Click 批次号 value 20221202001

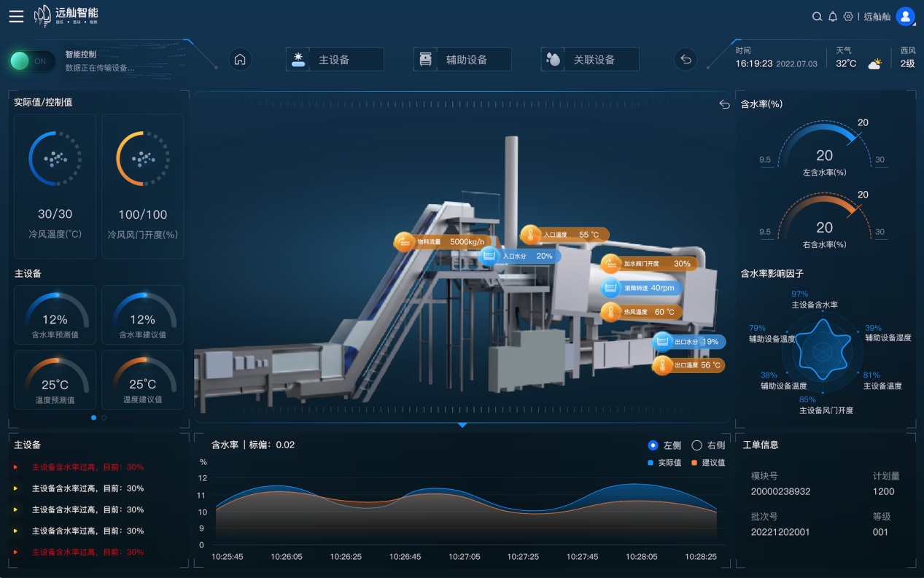point(780,532)
